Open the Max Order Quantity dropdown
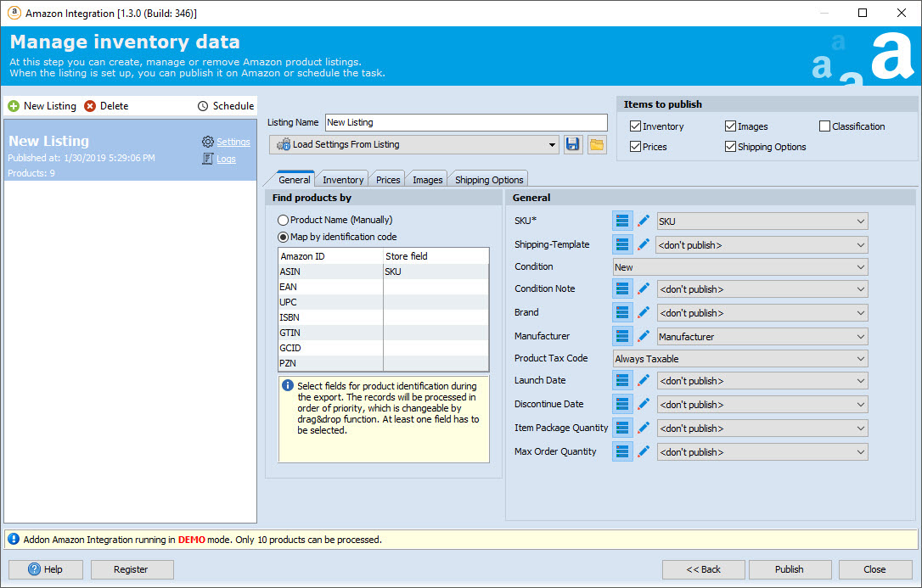The image size is (922, 588). tap(762, 452)
